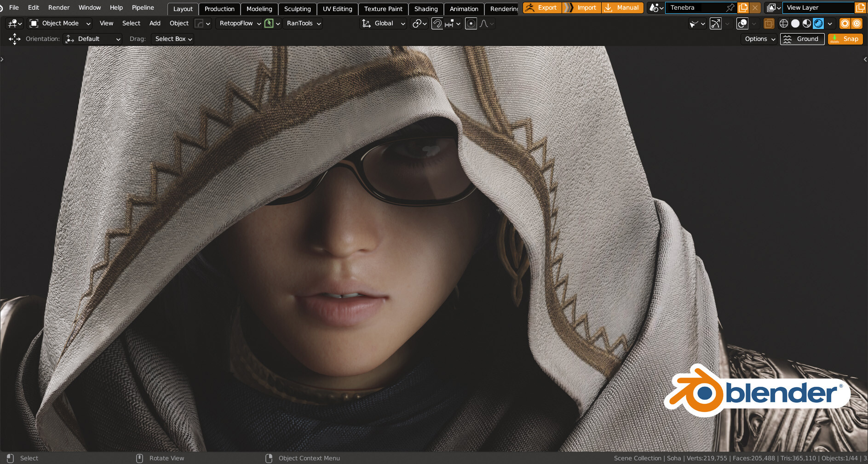Screen dimensions: 868x464
Task: Add new view layer icon
Action: (x=860, y=8)
